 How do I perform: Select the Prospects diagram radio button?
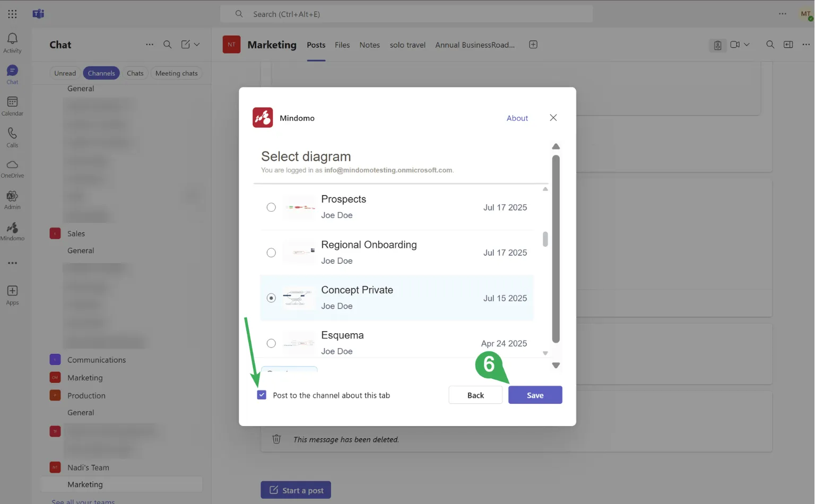(271, 207)
